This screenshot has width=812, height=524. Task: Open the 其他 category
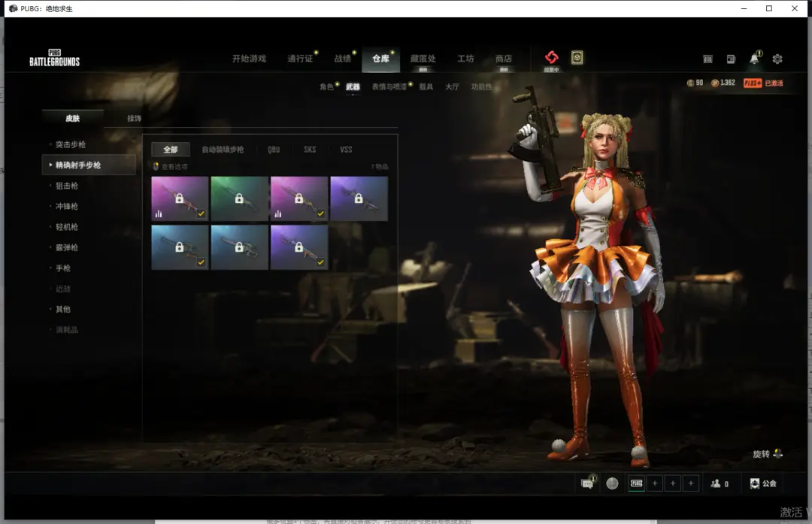point(62,309)
